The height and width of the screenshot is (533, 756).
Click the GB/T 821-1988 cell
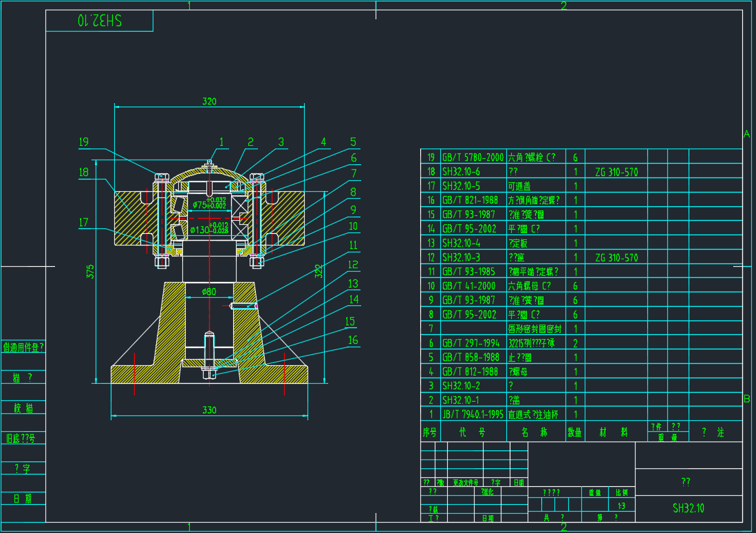click(470, 200)
